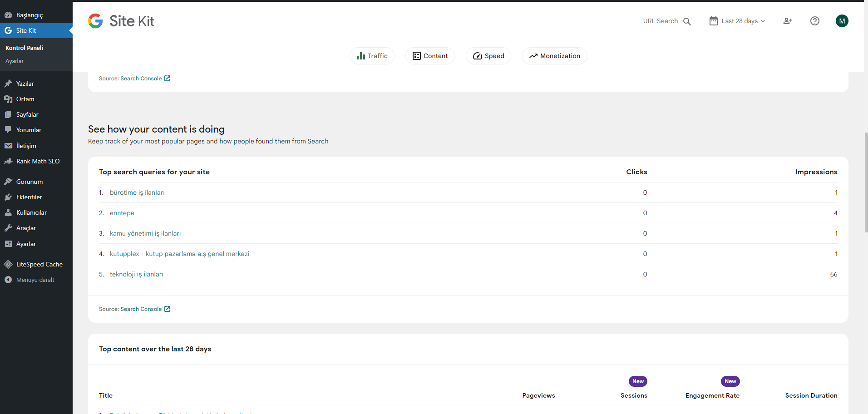The width and height of the screenshot is (868, 414).
Task: Jump to the Monetization section tab
Action: [x=554, y=56]
